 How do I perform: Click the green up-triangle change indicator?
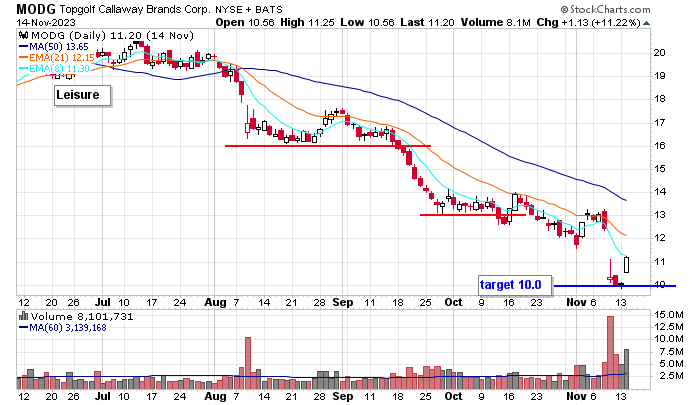(646, 23)
